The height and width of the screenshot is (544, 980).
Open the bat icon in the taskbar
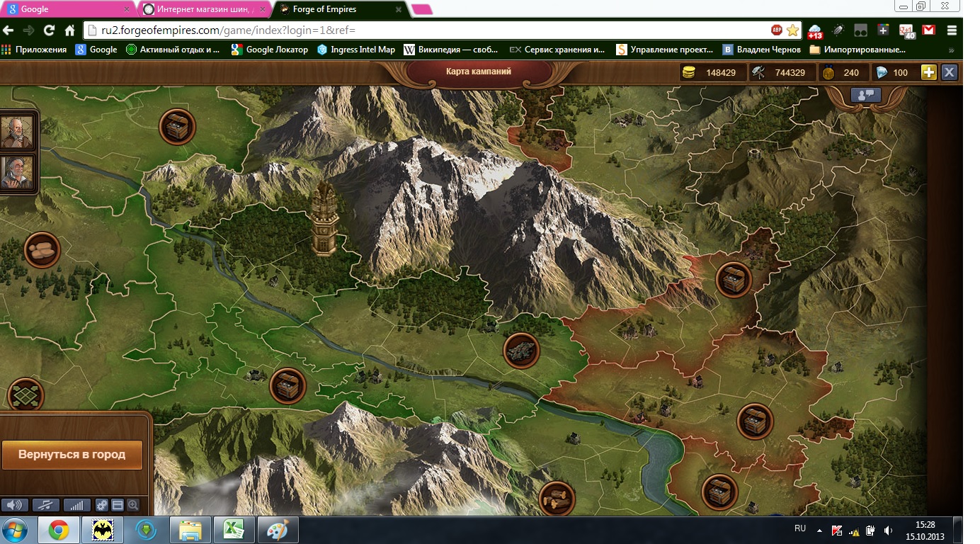point(103,529)
